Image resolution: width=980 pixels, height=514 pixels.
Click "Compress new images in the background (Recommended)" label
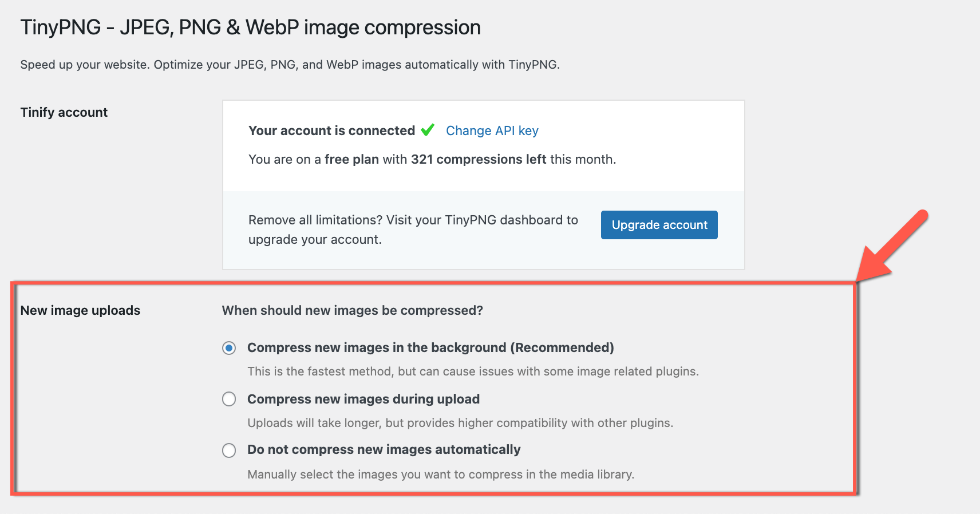click(430, 347)
